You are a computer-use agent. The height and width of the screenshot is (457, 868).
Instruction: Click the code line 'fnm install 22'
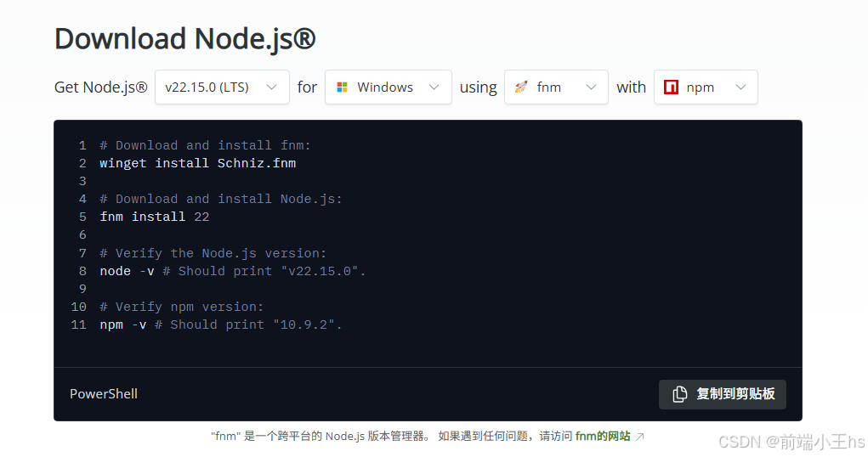[155, 217]
